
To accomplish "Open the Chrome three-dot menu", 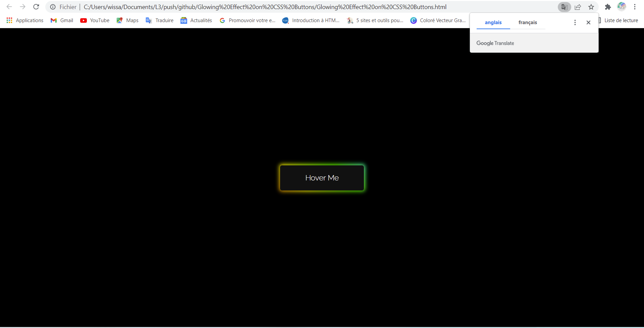I will [x=635, y=7].
